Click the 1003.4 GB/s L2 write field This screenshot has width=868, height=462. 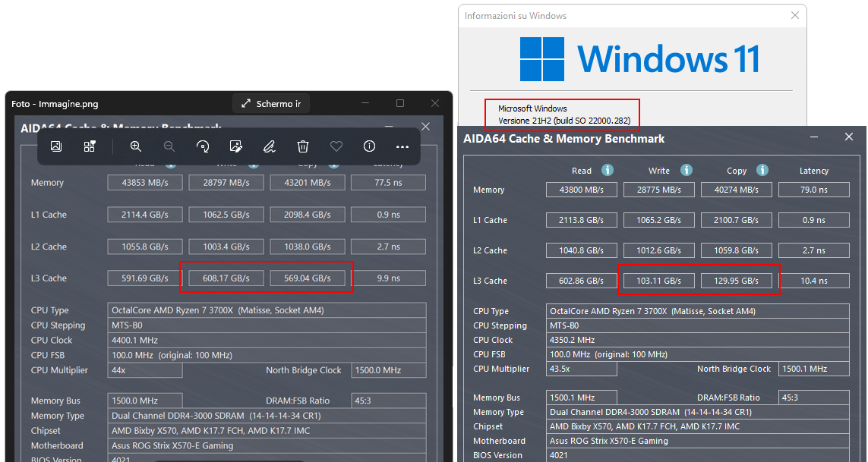226,247
